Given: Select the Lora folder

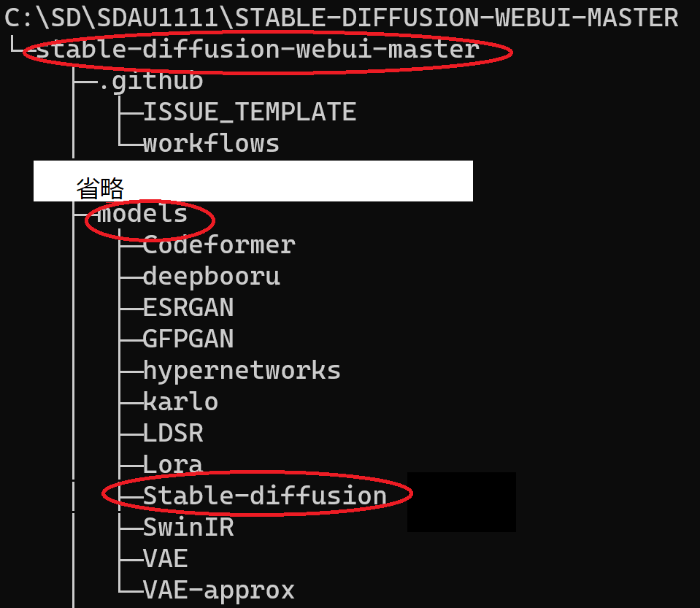Looking at the screenshot, I should coord(173,464).
